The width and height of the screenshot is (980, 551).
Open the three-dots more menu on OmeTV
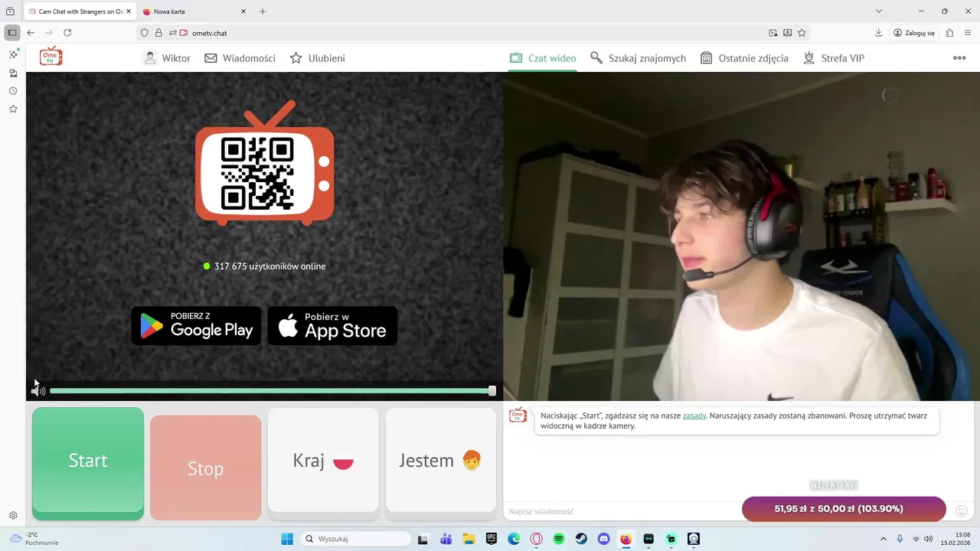pos(959,58)
